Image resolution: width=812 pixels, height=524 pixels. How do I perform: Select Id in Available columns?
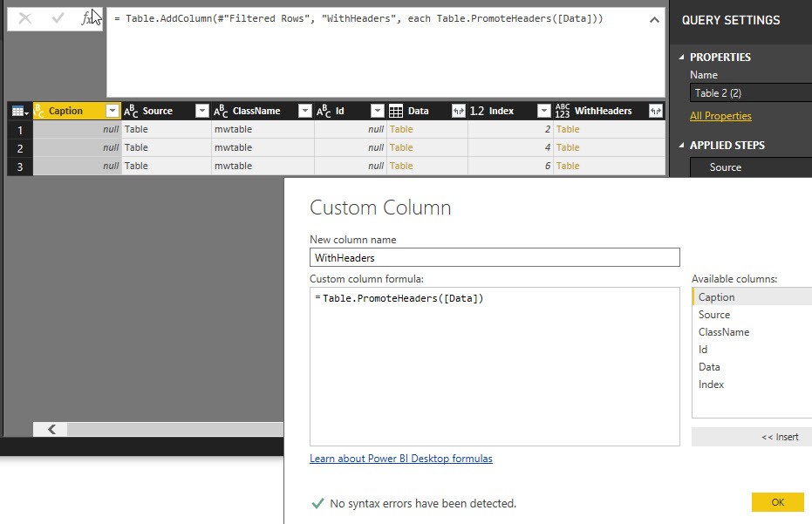(752, 350)
